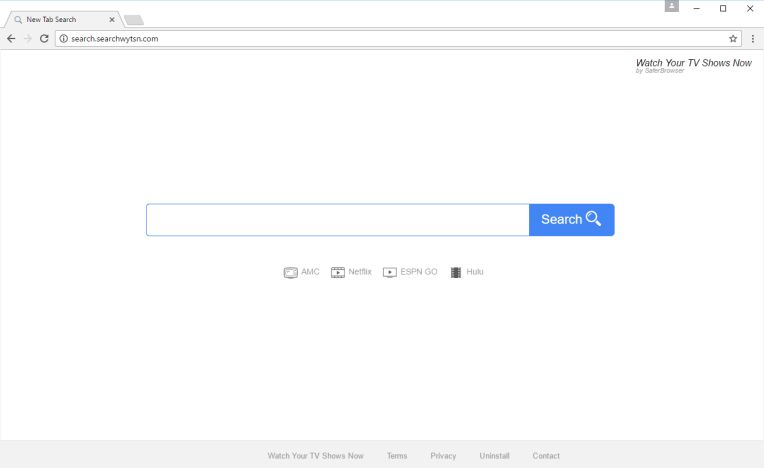Open the ESPN GO shortcut link
The height and width of the screenshot is (468, 764).
(x=419, y=272)
